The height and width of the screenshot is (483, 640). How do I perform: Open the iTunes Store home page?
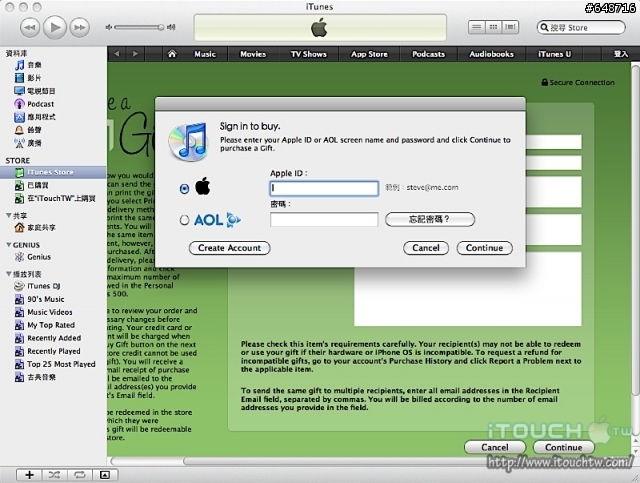[x=172, y=54]
